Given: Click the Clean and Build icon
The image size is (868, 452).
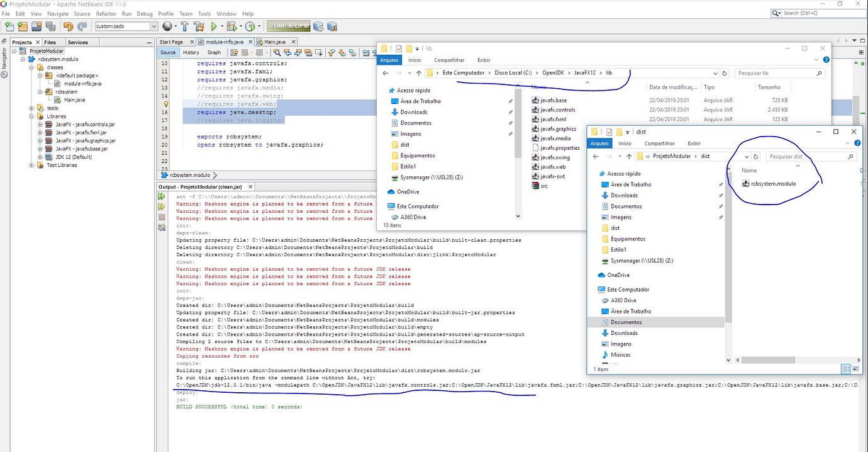Looking at the screenshot, I should click(199, 26).
